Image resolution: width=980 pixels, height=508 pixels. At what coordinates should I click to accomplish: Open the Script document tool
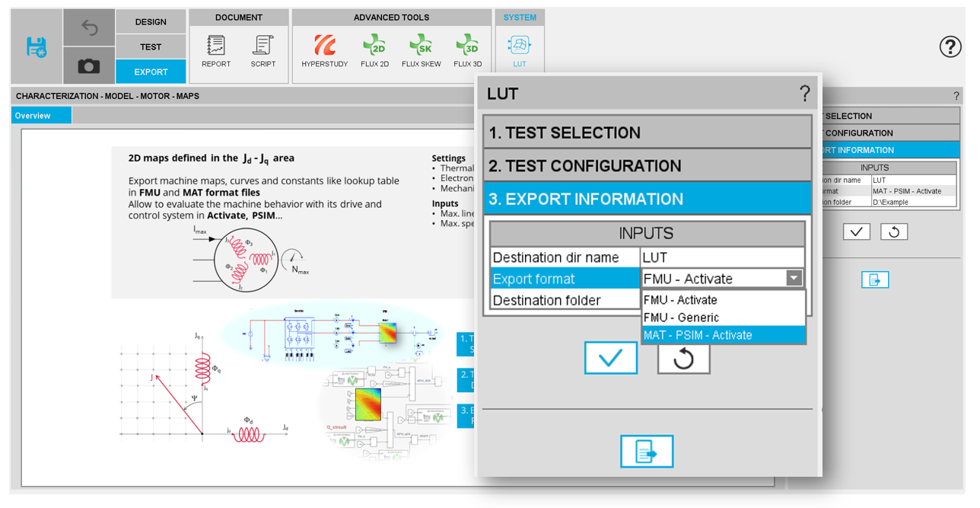click(263, 51)
